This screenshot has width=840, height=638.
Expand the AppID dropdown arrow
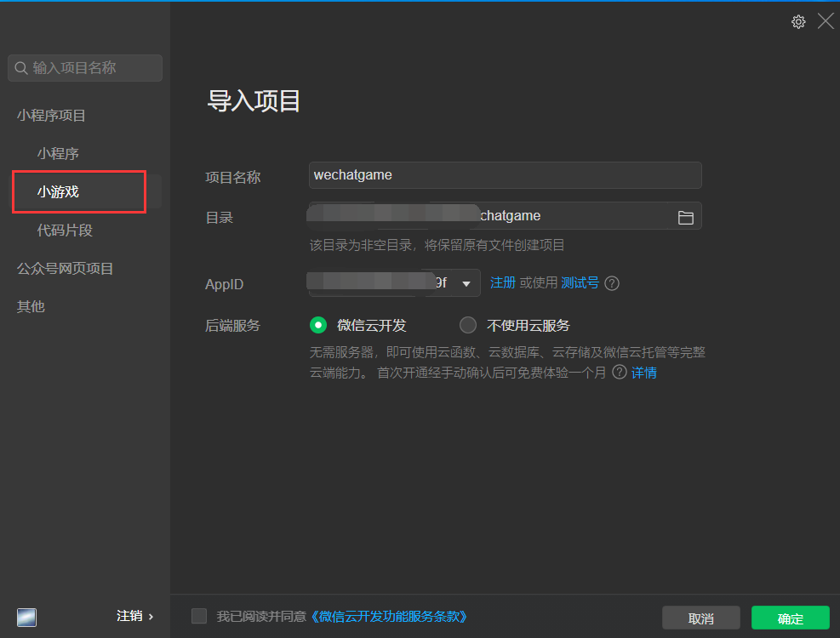(x=466, y=283)
